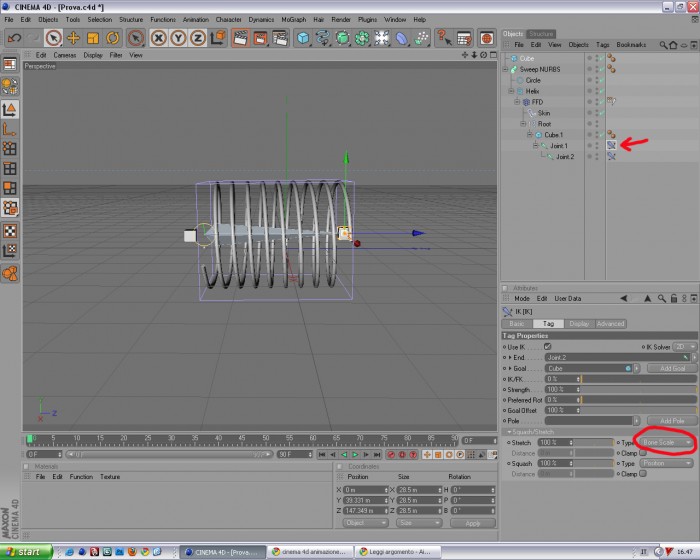Adjust the IK/FK slider
This screenshot has width=700, height=560.
(x=638, y=379)
